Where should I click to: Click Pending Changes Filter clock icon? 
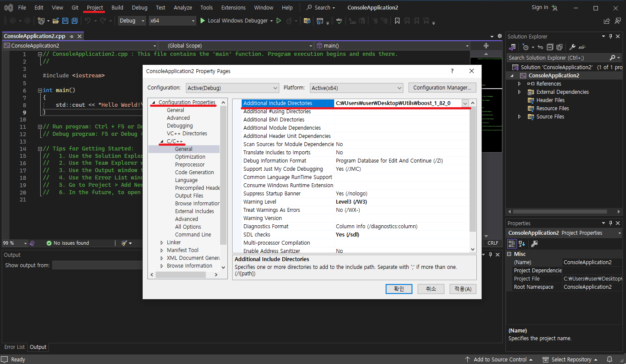click(525, 47)
